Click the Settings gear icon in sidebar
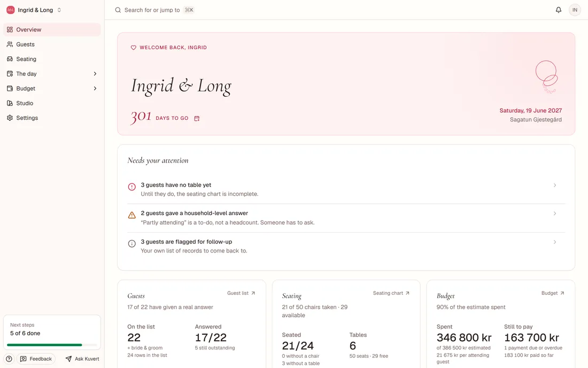588x368 pixels. [x=10, y=118]
